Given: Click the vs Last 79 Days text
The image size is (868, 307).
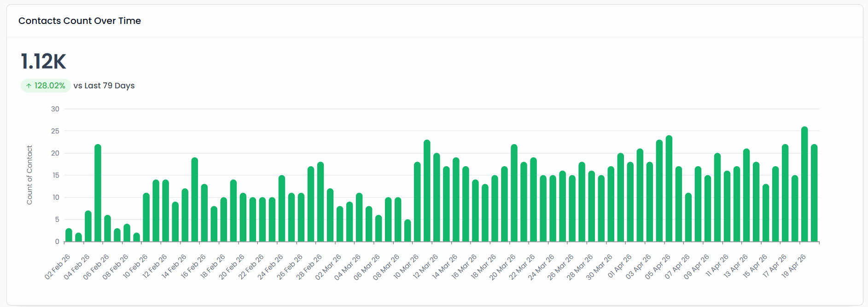Looking at the screenshot, I should pyautogui.click(x=104, y=86).
